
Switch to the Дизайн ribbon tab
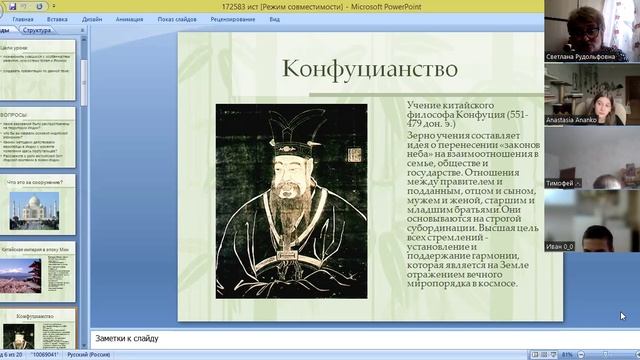click(x=92, y=19)
